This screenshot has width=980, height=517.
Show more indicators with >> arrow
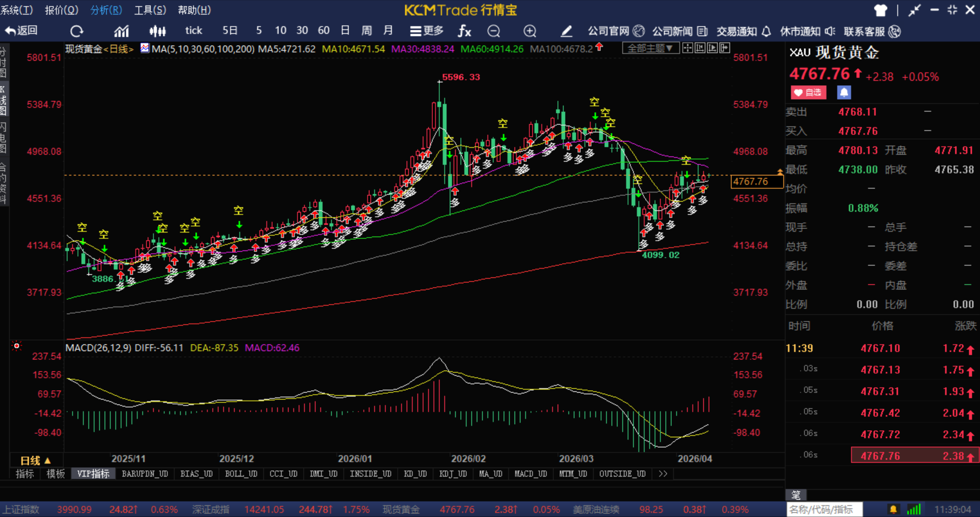(663, 474)
